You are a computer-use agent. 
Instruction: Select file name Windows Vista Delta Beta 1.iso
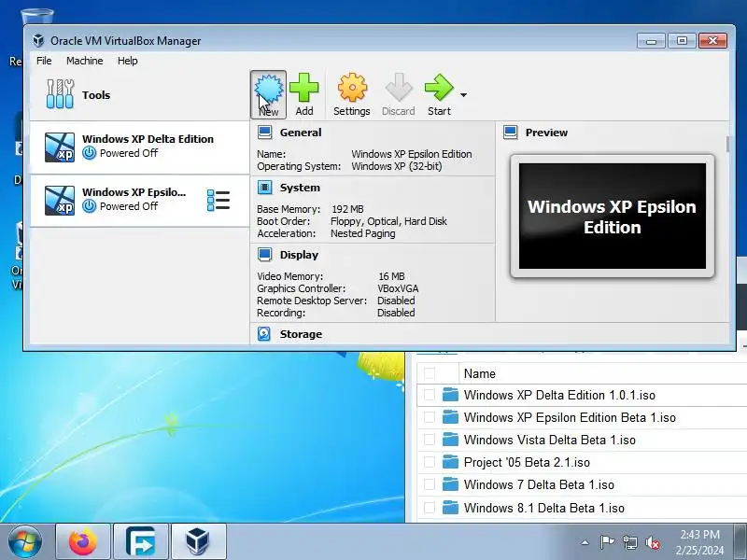tap(550, 440)
